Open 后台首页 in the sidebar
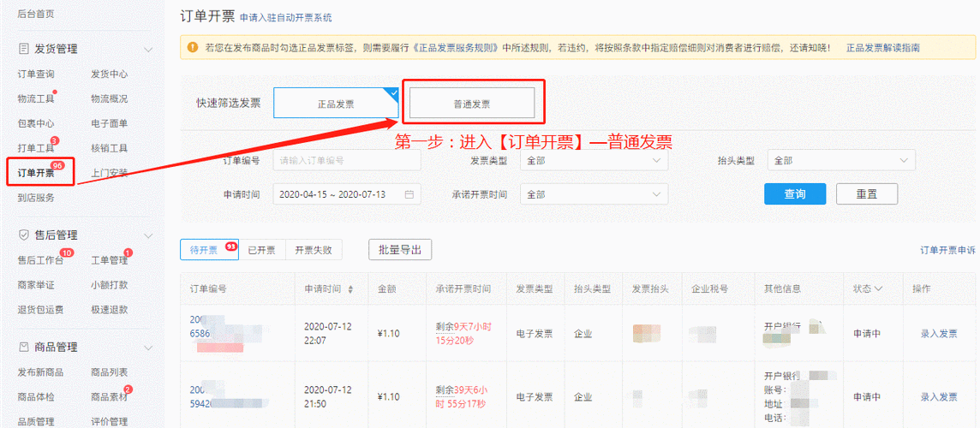The image size is (980, 428). coord(36,12)
